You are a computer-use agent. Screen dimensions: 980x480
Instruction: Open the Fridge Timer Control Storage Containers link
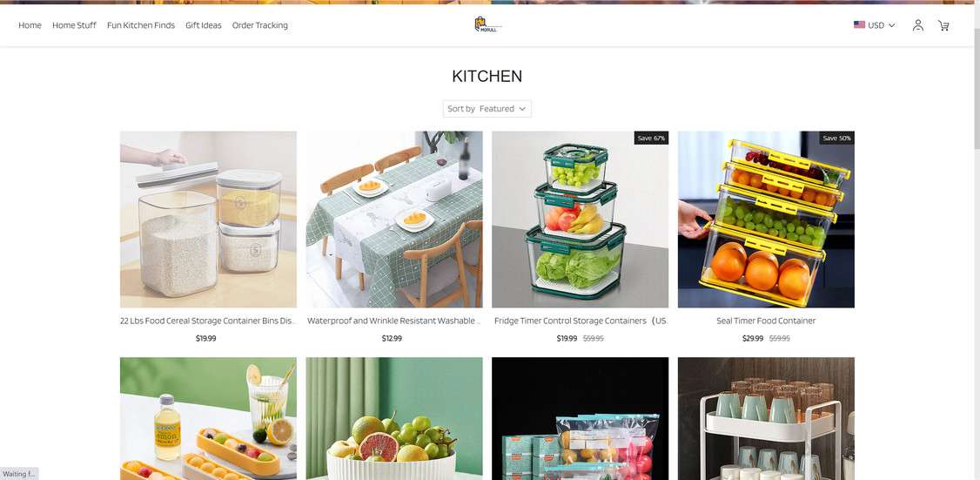point(580,321)
